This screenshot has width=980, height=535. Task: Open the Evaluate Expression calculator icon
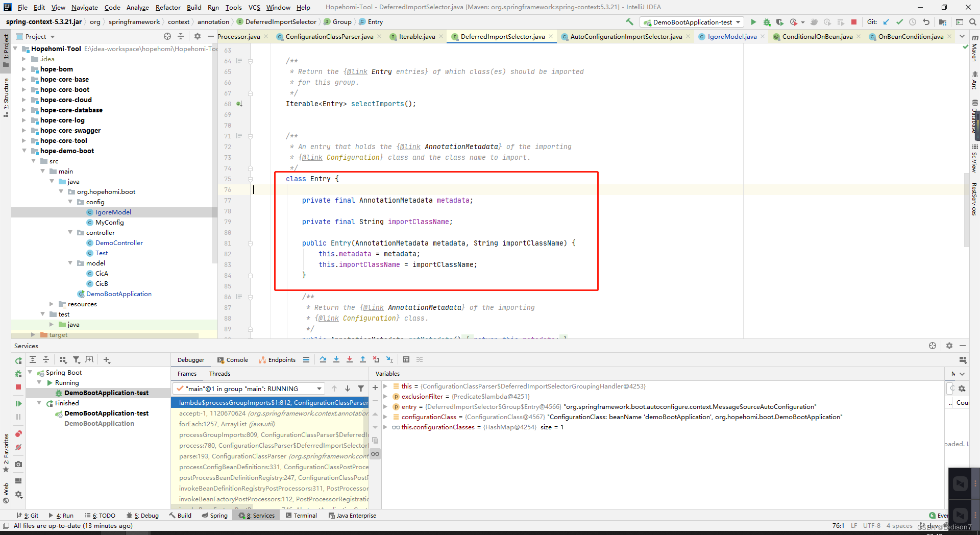pos(406,360)
